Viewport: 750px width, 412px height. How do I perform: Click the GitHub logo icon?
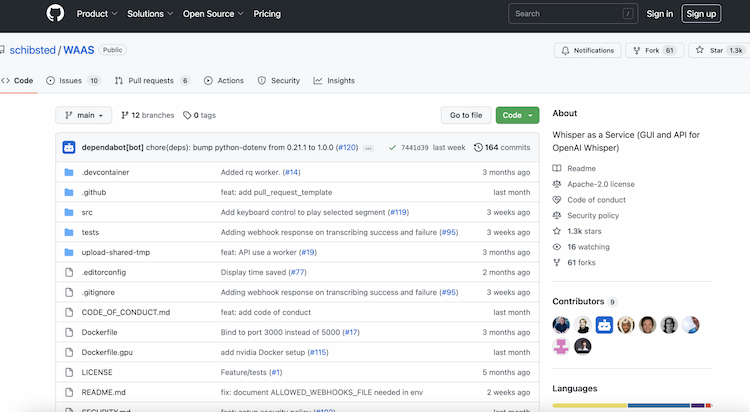click(x=55, y=13)
